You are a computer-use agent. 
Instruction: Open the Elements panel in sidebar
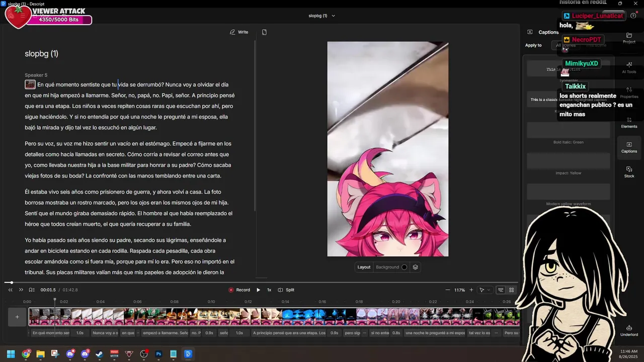click(629, 122)
